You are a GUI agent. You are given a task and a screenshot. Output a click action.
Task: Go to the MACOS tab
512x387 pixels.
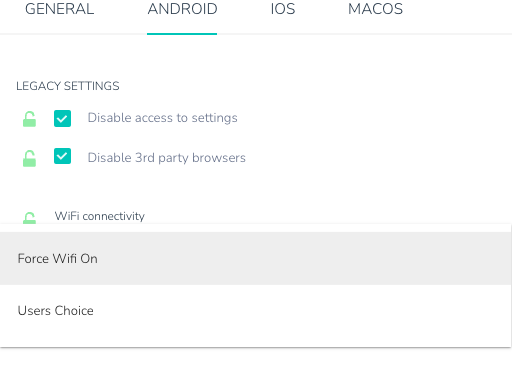click(375, 9)
